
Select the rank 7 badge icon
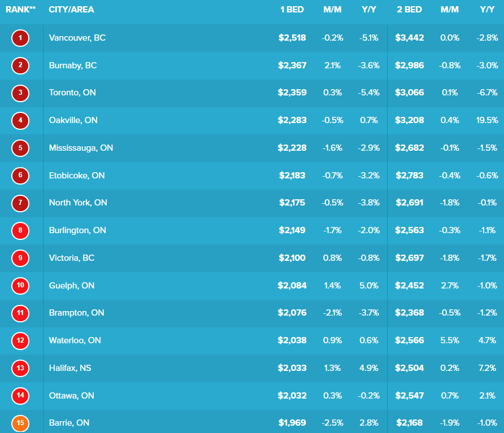pos(20,203)
